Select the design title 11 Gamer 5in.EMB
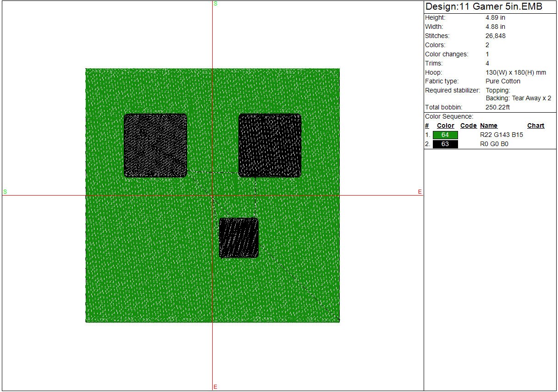 (484, 7)
